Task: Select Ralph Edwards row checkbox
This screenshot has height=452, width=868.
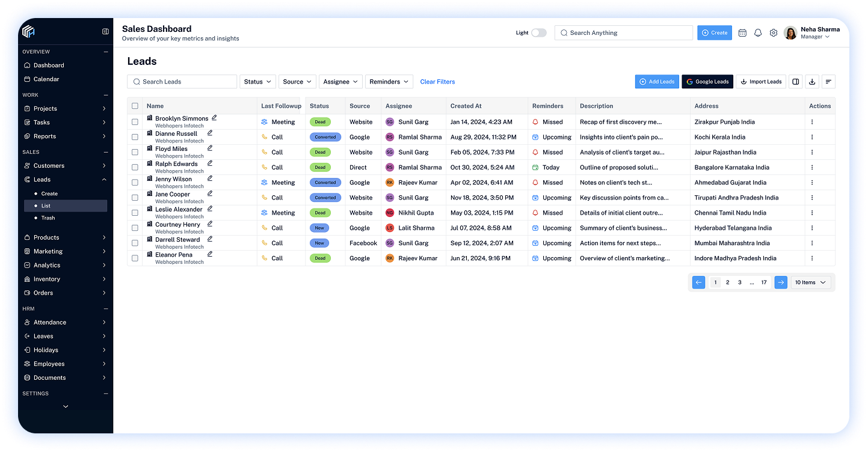Action: click(135, 168)
